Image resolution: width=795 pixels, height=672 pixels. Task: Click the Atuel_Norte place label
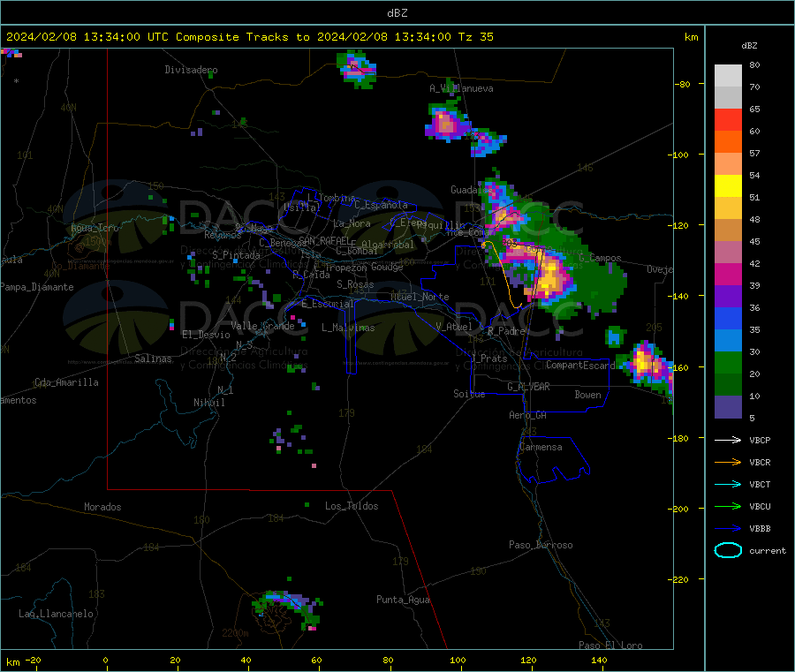pyautogui.click(x=420, y=297)
